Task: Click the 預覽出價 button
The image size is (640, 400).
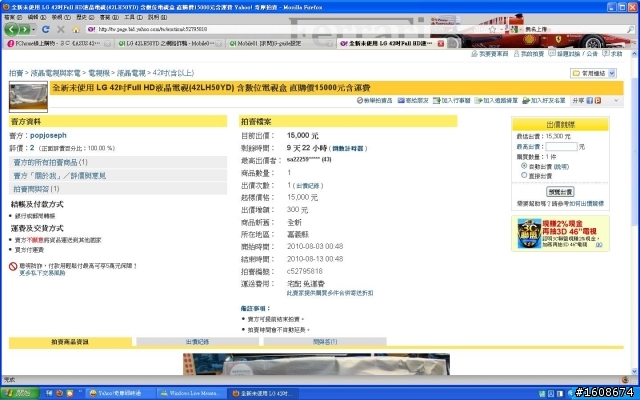Action: (x=560, y=191)
